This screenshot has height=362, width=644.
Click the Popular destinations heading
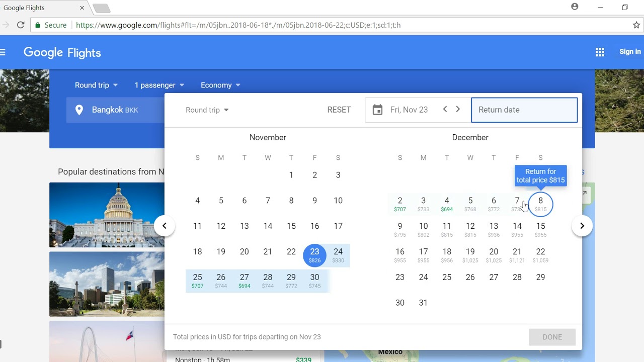(111, 171)
